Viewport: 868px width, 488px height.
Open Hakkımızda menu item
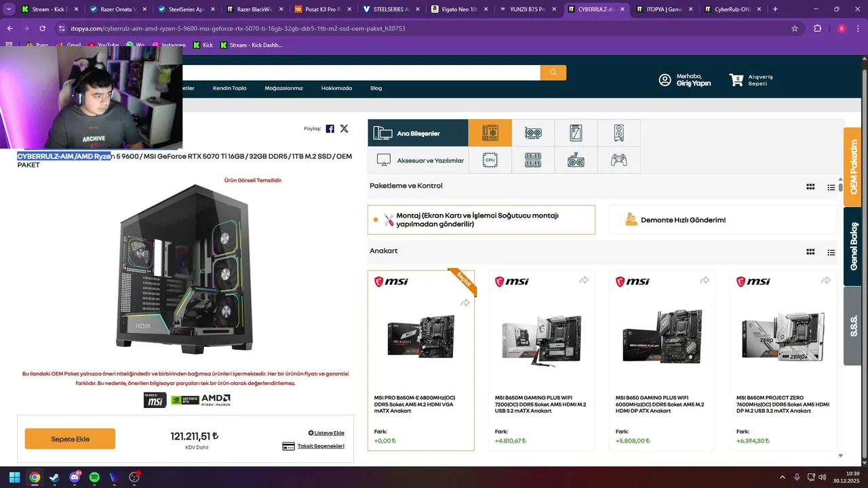(336, 88)
